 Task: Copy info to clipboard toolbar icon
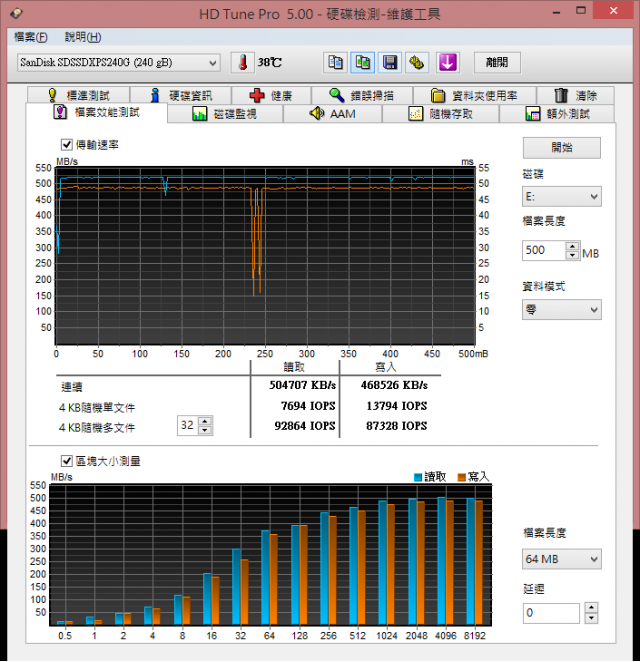tap(335, 63)
